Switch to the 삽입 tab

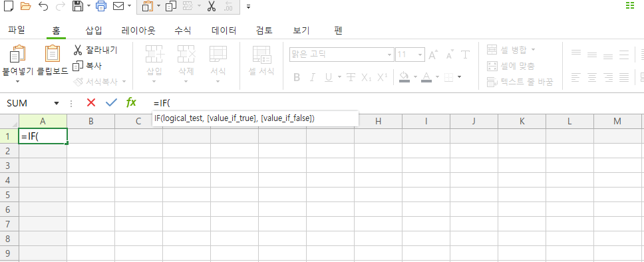[x=94, y=30]
